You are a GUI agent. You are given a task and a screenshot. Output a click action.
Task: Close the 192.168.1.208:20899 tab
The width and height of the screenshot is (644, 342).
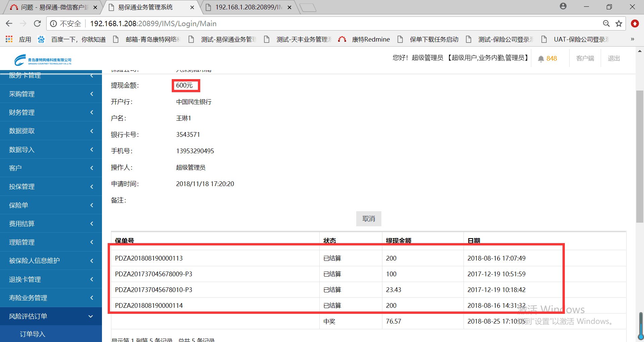(x=289, y=7)
